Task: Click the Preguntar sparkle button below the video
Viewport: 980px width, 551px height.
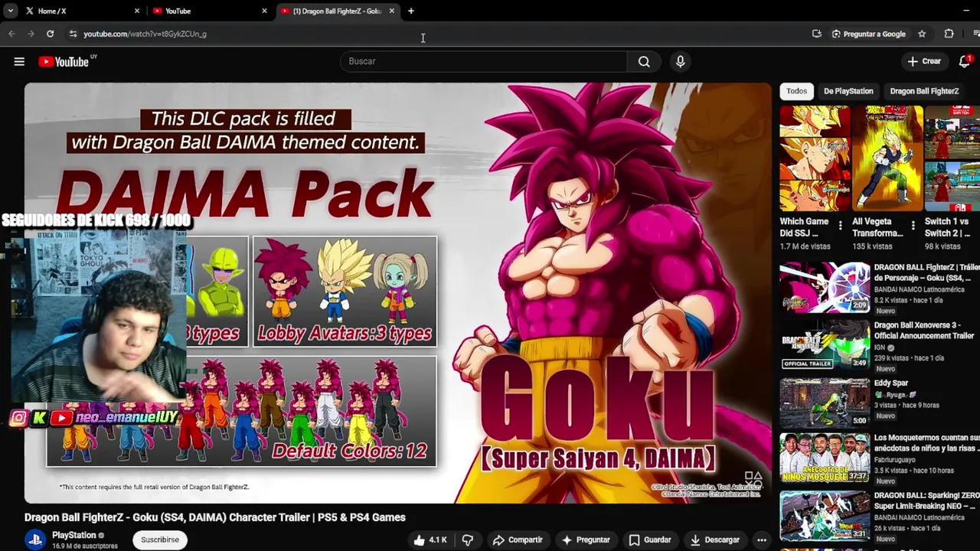Action: click(x=586, y=540)
